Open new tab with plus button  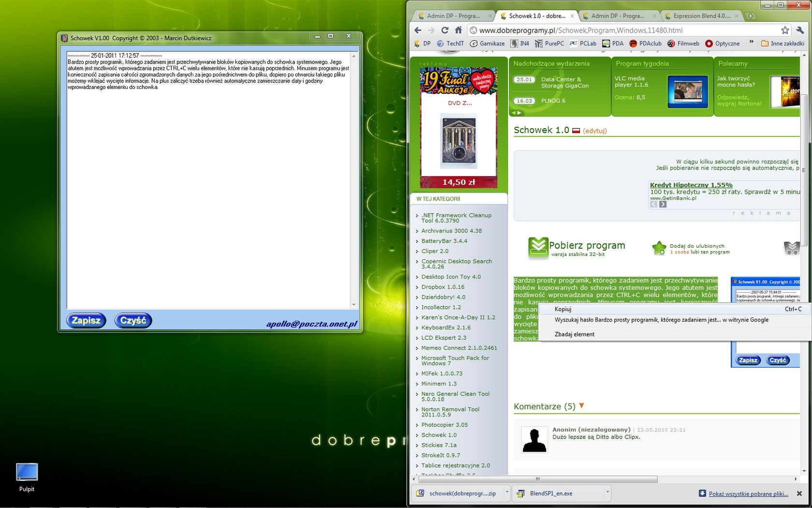751,16
